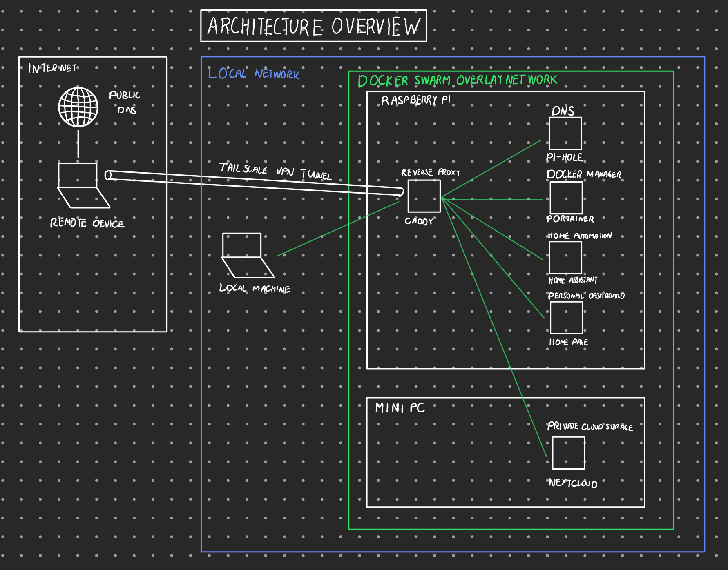Image resolution: width=728 pixels, height=570 pixels.
Task: Select the Home Assistant service box
Action: [565, 257]
